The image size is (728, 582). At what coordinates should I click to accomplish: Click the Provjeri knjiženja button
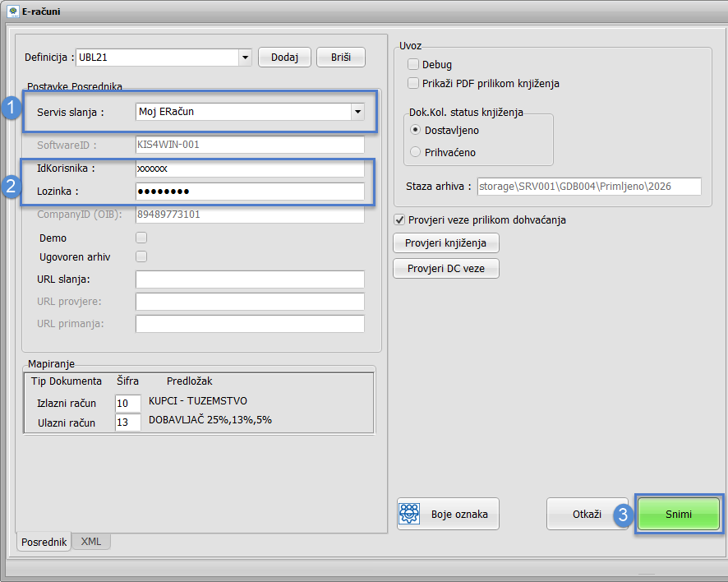coord(446,243)
